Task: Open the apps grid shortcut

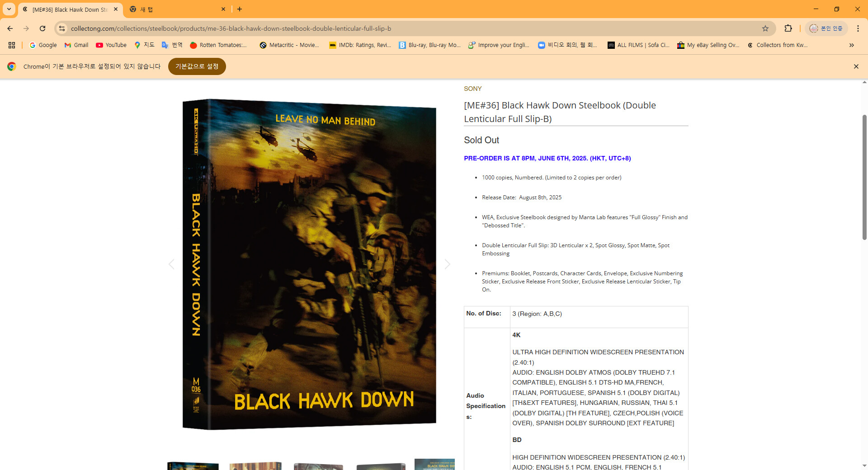Action: coord(12,45)
